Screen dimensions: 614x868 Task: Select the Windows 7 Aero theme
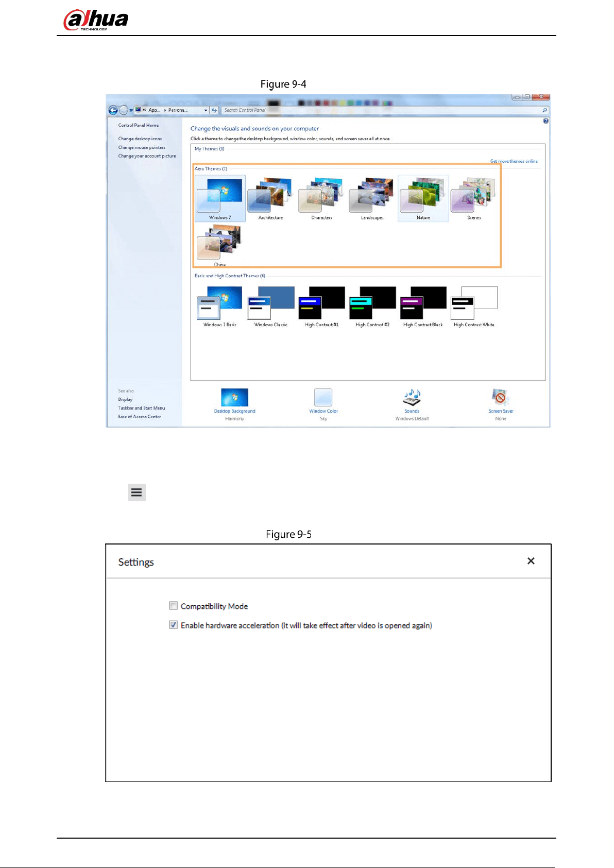220,198
